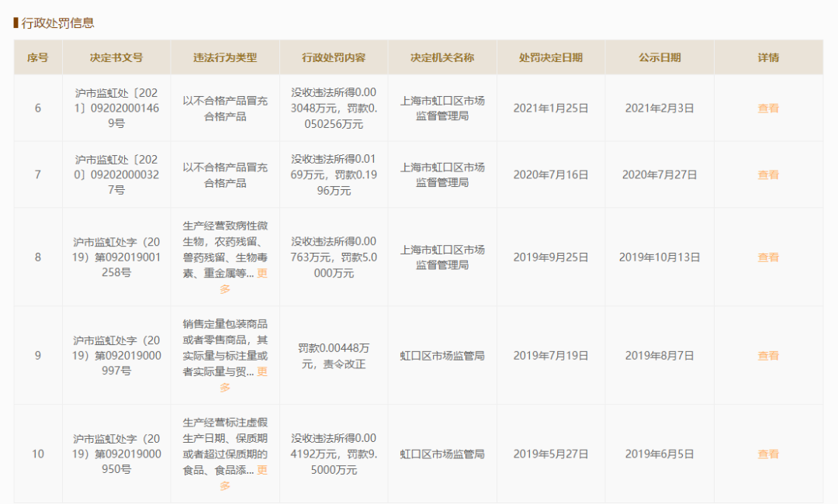Select the 行政处罚信息 section title

[x=57, y=22]
